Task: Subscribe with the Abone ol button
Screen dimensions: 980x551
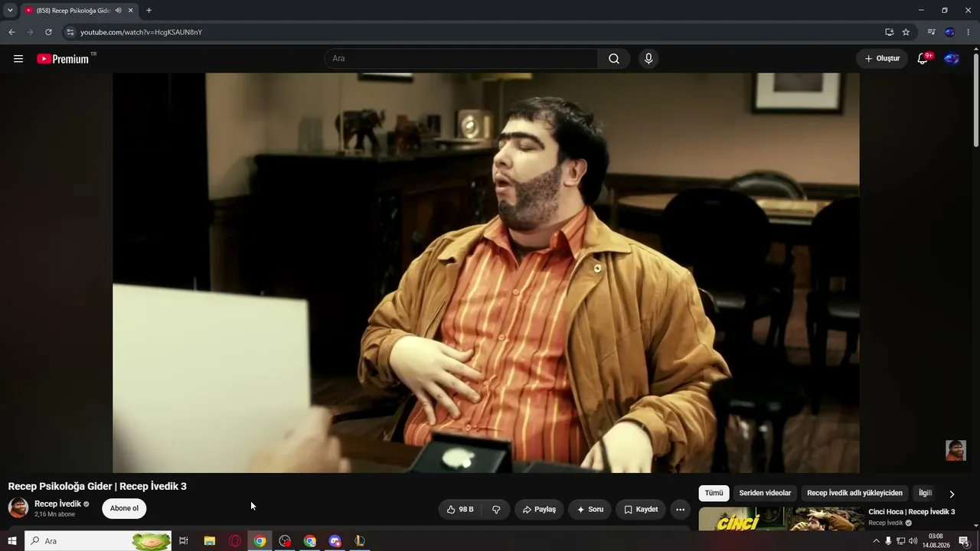Action: [124, 509]
